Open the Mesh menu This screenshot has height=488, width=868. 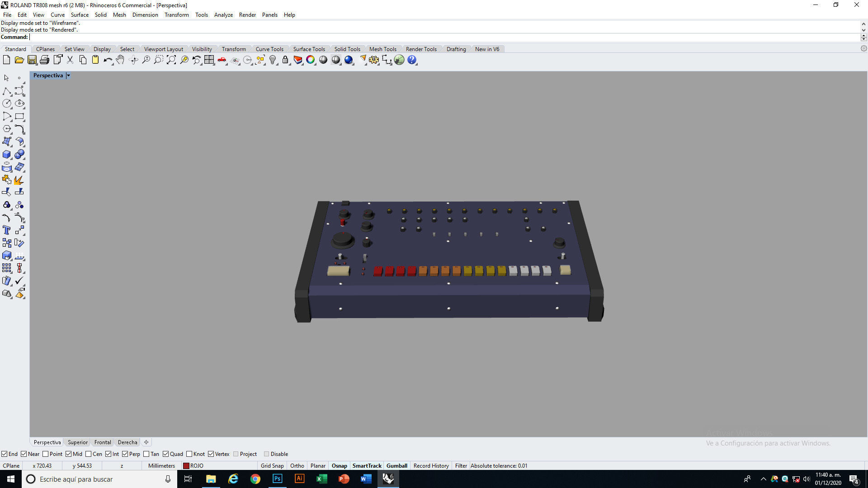(119, 15)
